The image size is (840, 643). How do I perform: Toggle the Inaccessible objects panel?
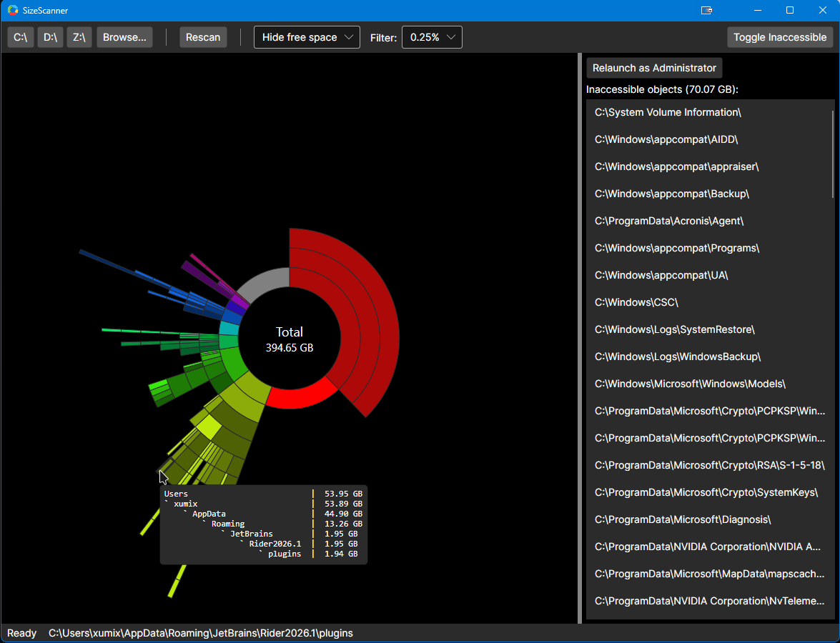(x=779, y=37)
